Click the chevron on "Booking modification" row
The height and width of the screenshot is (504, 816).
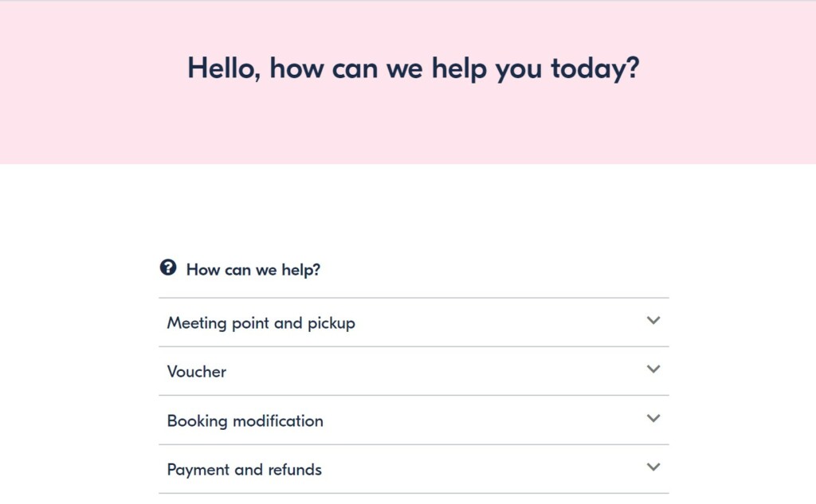653,420
